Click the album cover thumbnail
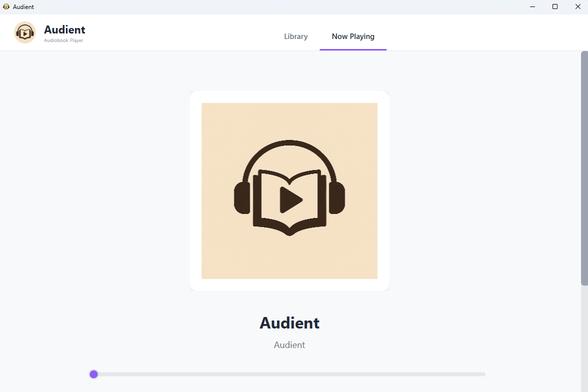Viewport: 588px width, 392px height. click(289, 190)
